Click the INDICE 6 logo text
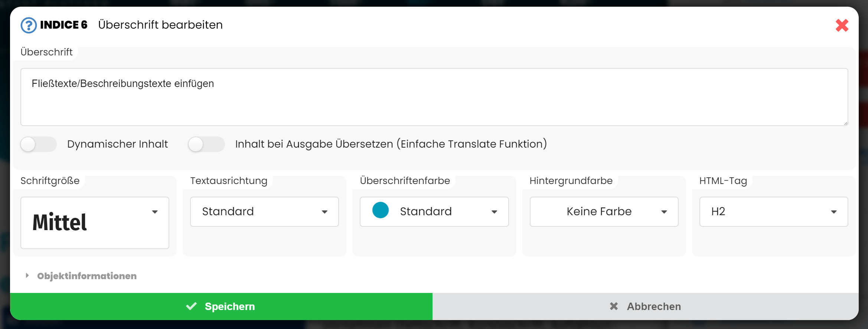This screenshot has width=868, height=329. [63, 25]
